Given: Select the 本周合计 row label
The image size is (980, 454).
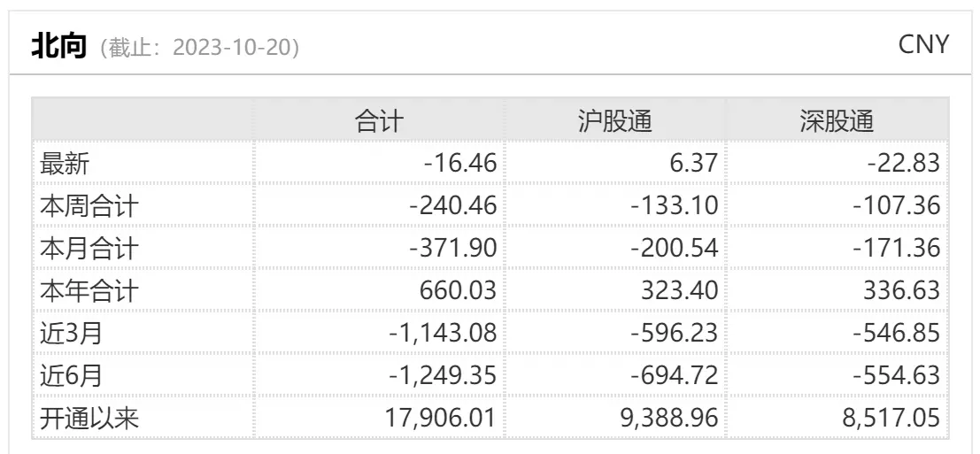Looking at the screenshot, I should point(89,206).
